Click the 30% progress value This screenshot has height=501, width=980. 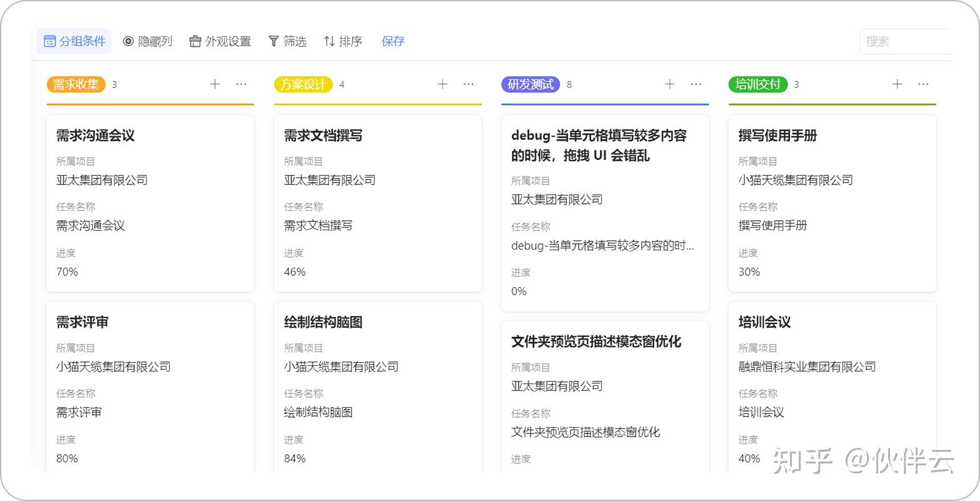(749, 272)
